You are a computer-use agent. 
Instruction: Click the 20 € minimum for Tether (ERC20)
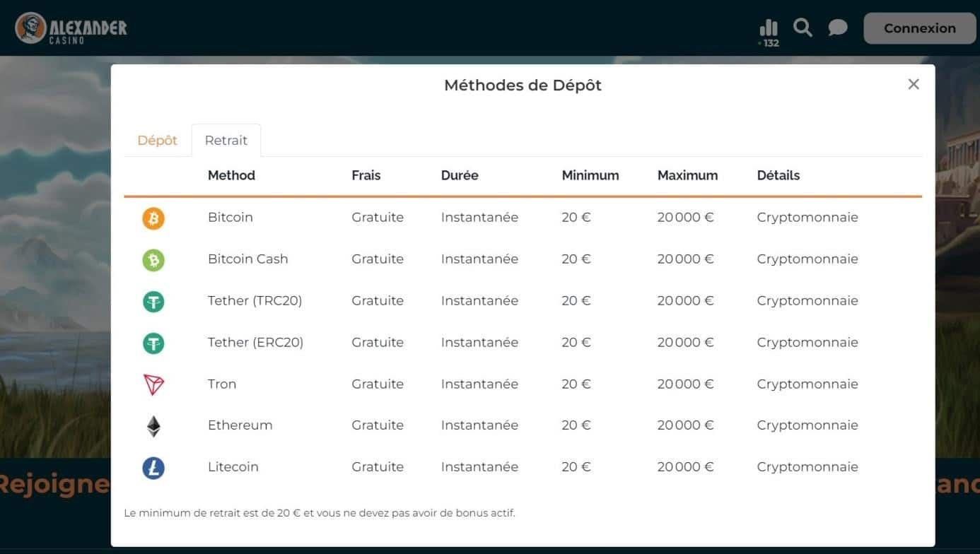click(x=576, y=342)
